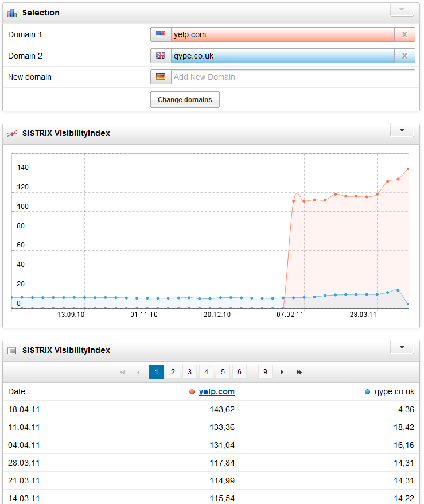Click the UK flag icon for qype.co.uk

click(x=161, y=56)
